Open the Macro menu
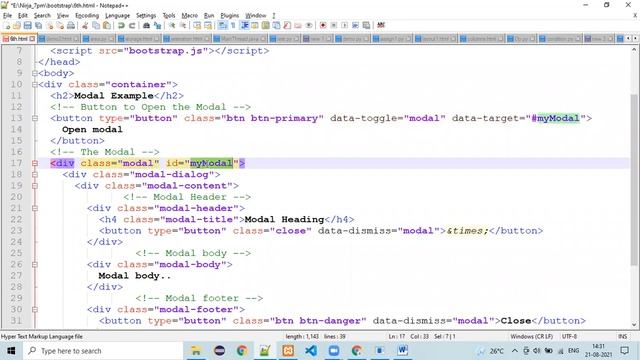 (x=189, y=16)
